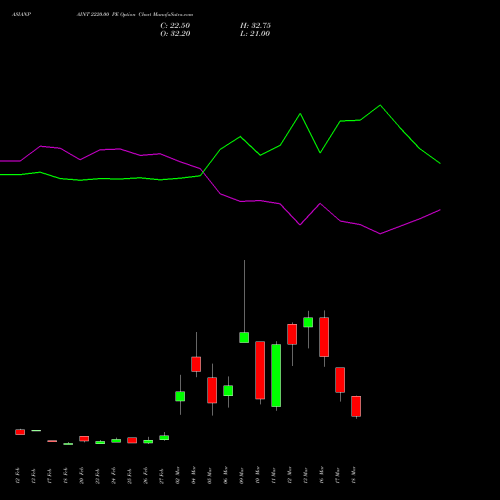Click the red candle for 12 Mar
500x500 pixels.
(x=292, y=334)
